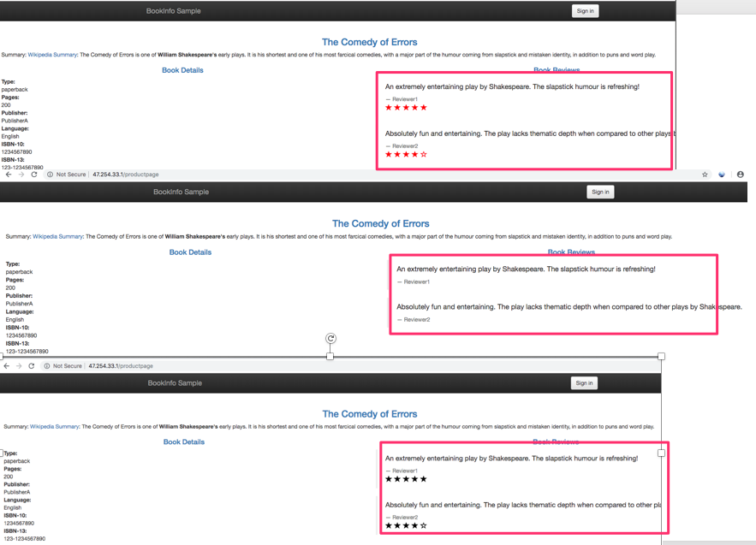Click the circular rotate handle above the selection

[x=330, y=339]
